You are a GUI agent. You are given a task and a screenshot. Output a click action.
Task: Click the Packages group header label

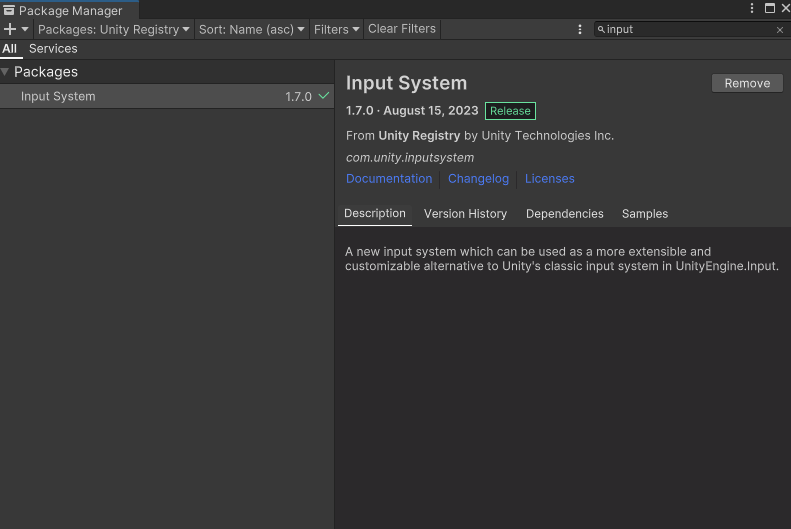click(46, 72)
